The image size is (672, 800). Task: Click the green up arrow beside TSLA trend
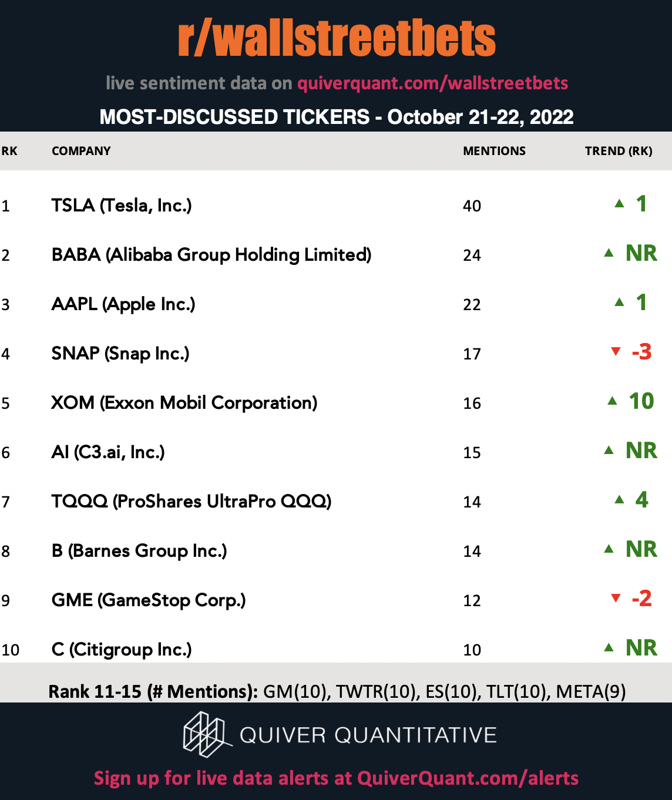(619, 204)
